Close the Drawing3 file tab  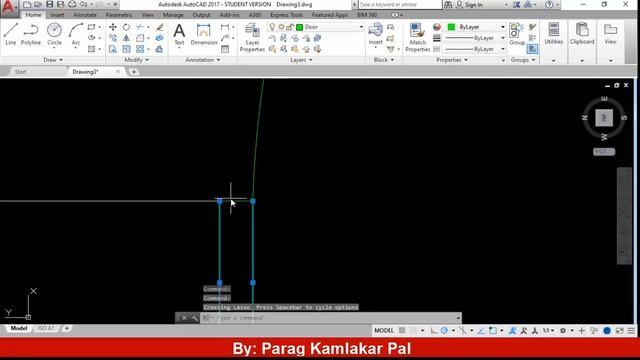[x=118, y=71]
